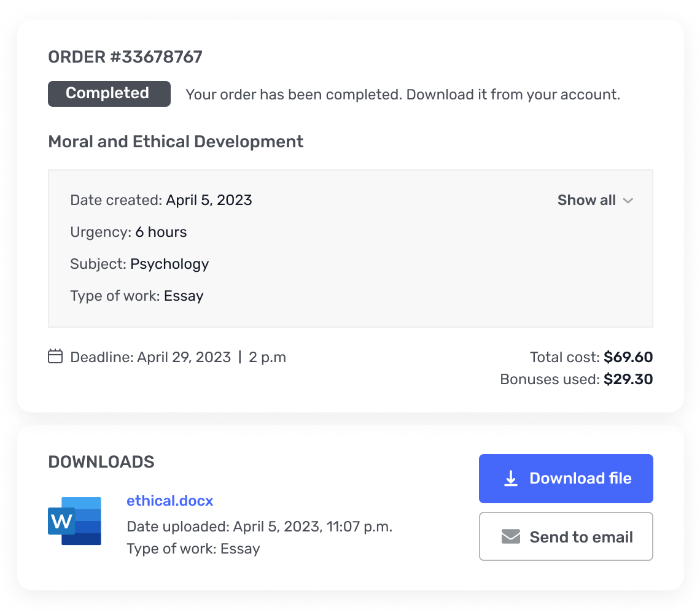
Task: Click the Word document icon for ethical.docx
Action: [74, 520]
